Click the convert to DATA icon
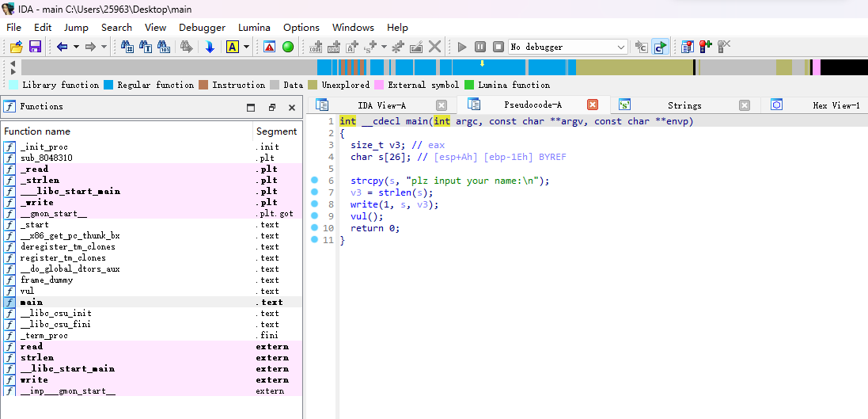The width and height of the screenshot is (868, 419). (334, 47)
